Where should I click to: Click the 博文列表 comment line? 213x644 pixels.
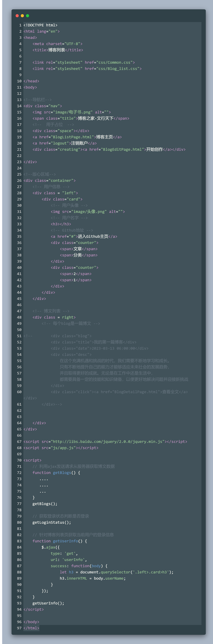tap(51, 311)
